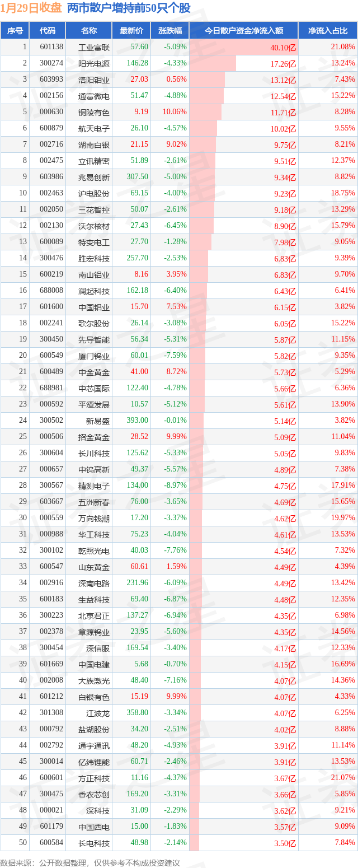Viewport: 358px width, 868px height.
Task: Select stock name 大族激光
Action: click(94, 680)
